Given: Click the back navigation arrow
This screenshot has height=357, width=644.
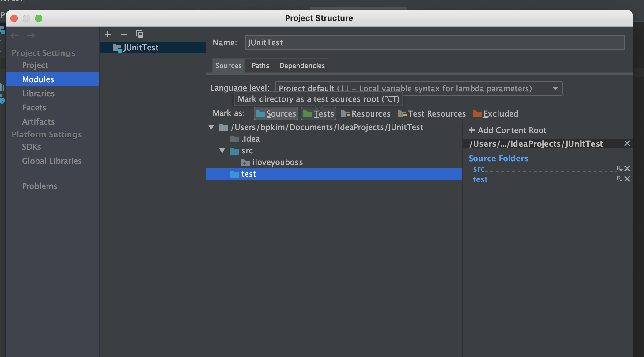Looking at the screenshot, I should tap(14, 36).
